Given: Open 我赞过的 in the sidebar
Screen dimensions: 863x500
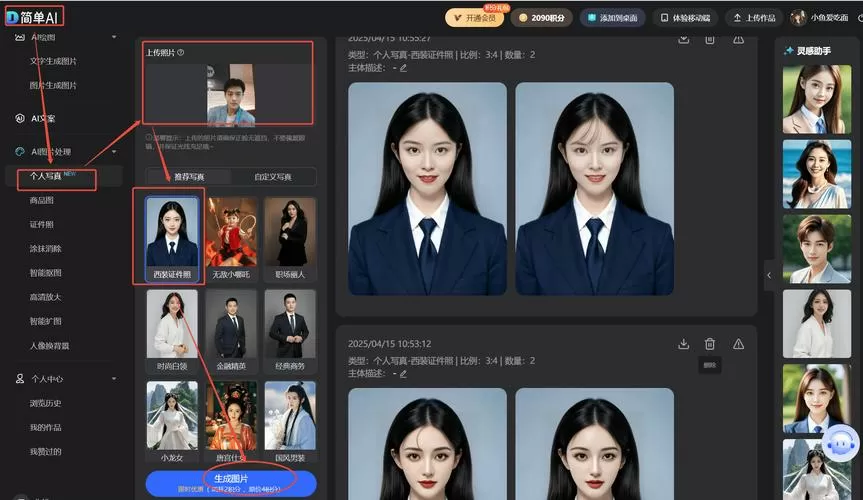Looking at the screenshot, I should 45,452.
